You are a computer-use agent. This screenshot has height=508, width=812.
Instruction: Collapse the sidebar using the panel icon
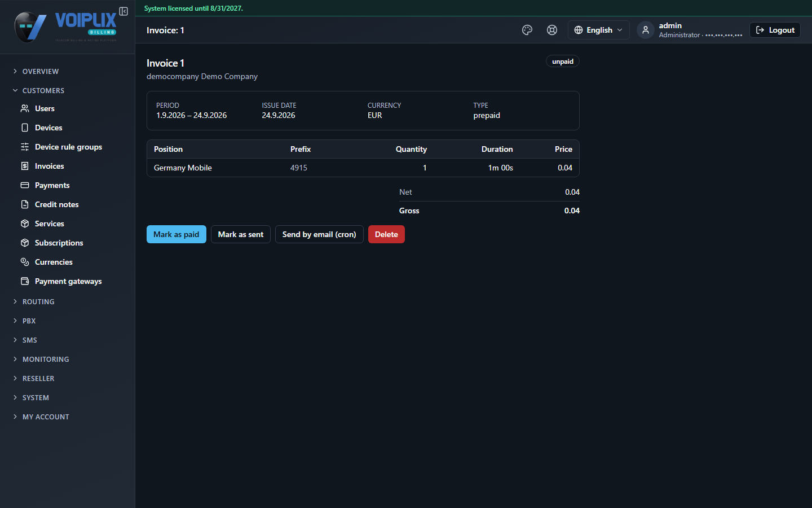click(x=123, y=11)
